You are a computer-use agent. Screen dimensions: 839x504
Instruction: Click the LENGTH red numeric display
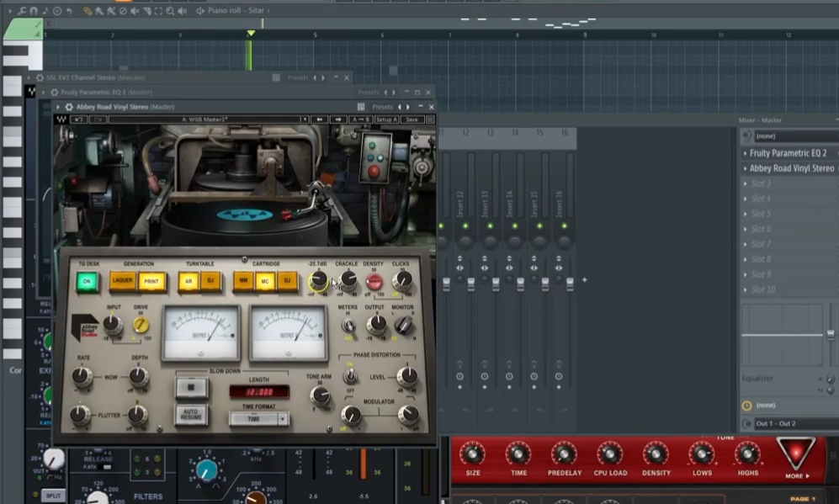click(259, 391)
